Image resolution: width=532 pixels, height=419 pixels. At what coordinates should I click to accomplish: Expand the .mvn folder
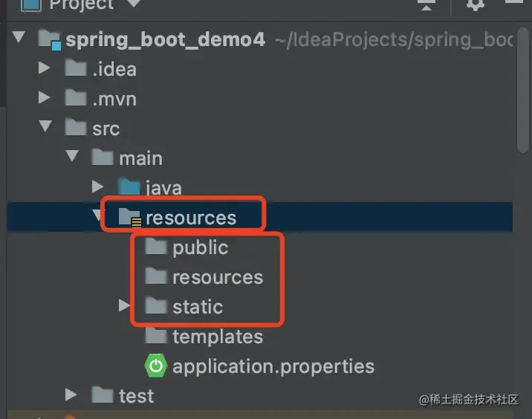point(44,98)
